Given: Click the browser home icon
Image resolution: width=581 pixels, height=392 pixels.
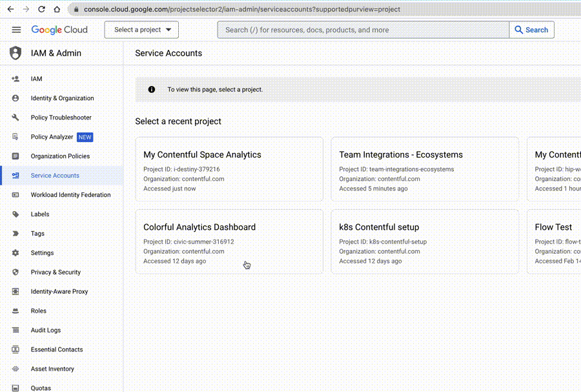Looking at the screenshot, I should click(57, 10).
